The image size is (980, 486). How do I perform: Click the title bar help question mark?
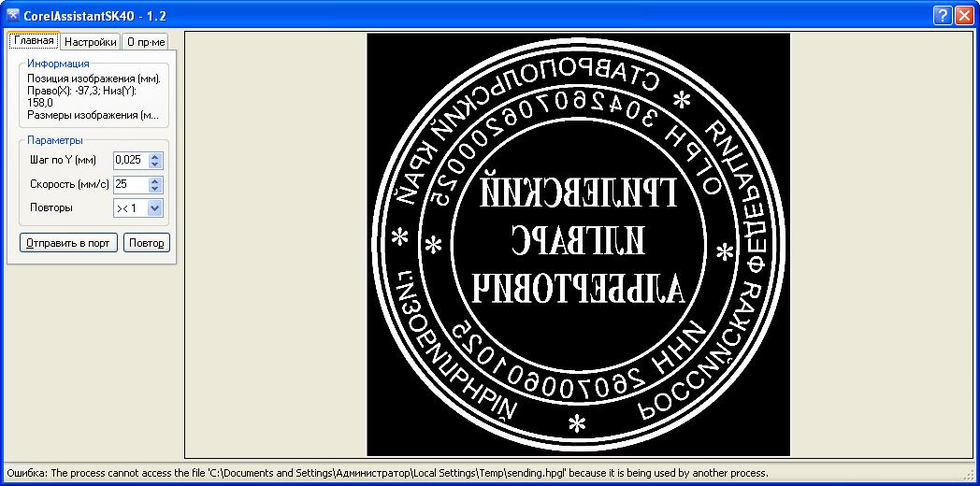(x=943, y=15)
